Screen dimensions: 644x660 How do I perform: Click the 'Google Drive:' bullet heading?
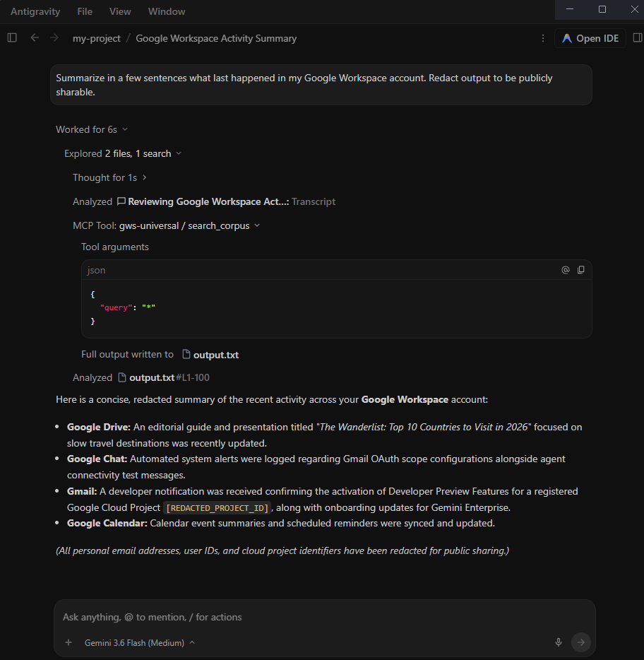pyautogui.click(x=98, y=427)
